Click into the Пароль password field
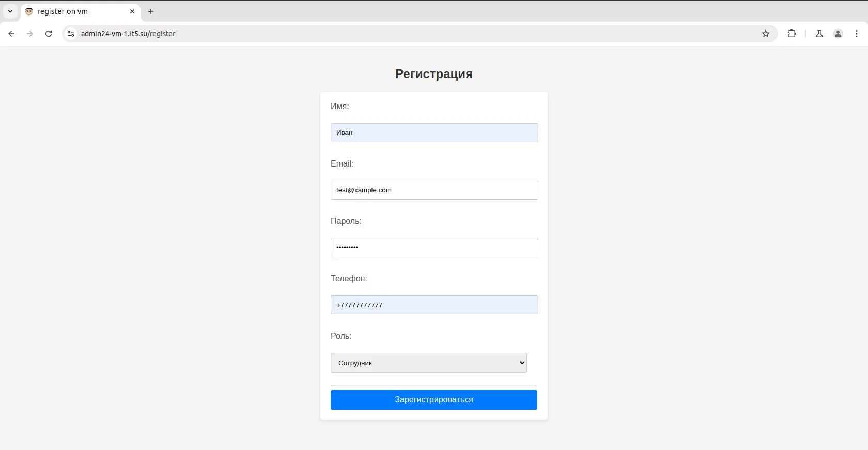The height and width of the screenshot is (450, 868). pyautogui.click(x=435, y=248)
